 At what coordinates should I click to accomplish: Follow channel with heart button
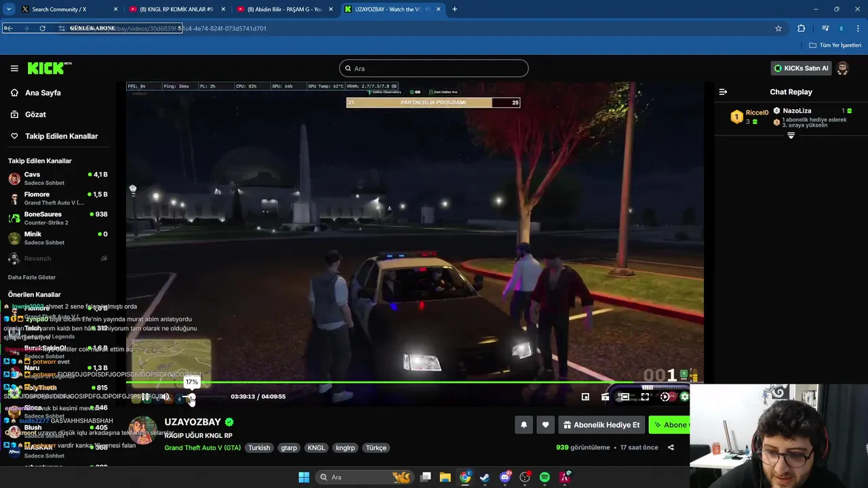[545, 425]
